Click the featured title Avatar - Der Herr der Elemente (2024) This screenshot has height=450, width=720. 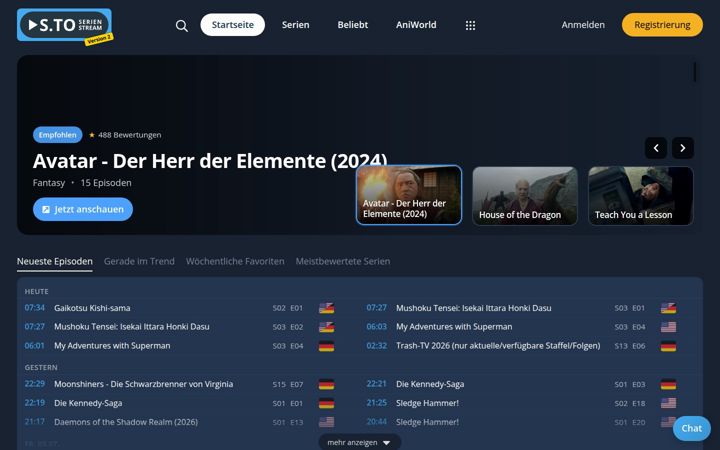(210, 161)
